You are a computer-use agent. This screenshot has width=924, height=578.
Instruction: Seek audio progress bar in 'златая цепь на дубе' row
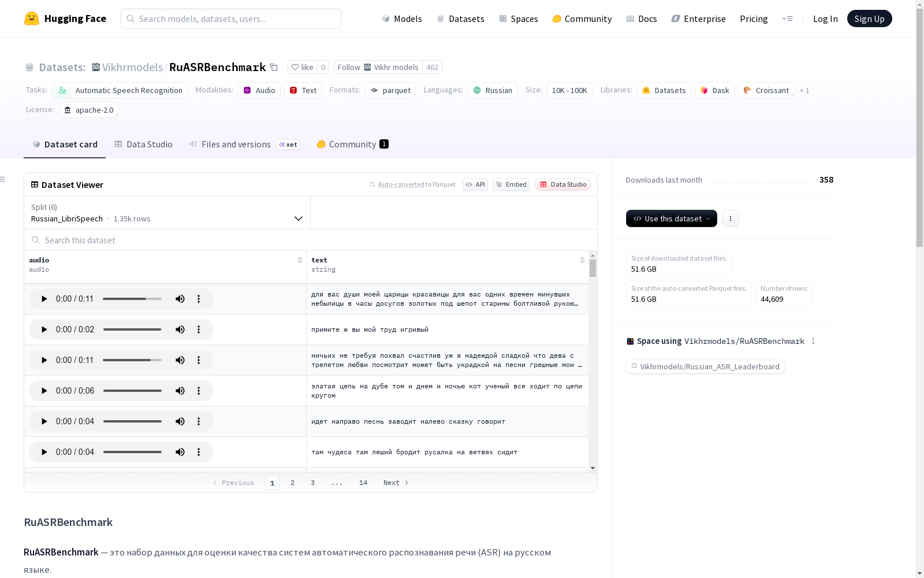pyautogui.click(x=132, y=391)
